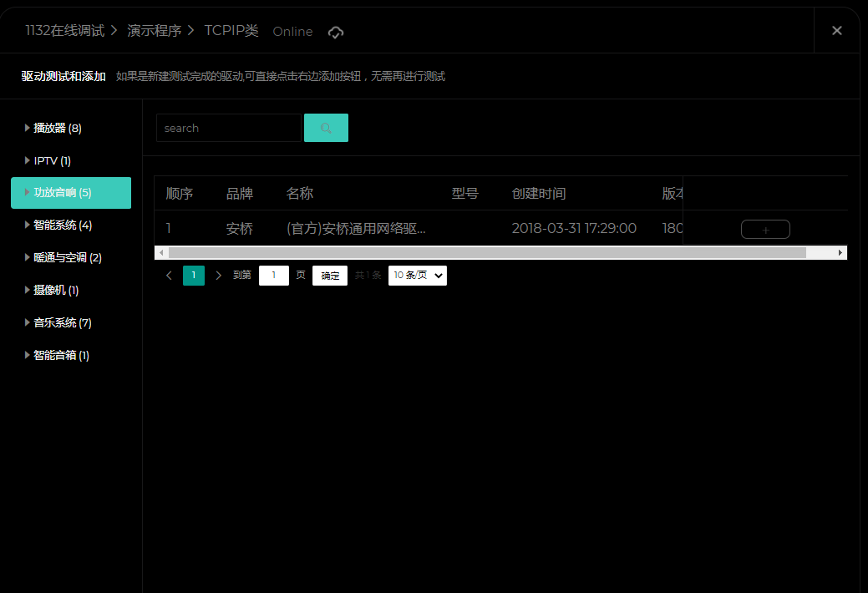Click the search magnifier icon button
This screenshot has height=593, width=868.
coord(326,128)
